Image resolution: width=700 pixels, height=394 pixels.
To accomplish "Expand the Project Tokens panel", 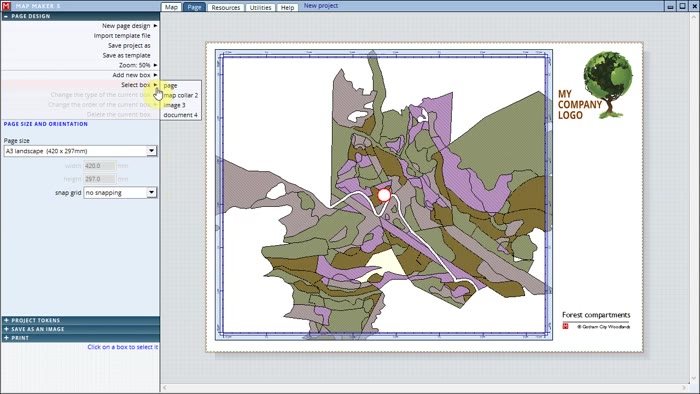I will click(x=80, y=320).
